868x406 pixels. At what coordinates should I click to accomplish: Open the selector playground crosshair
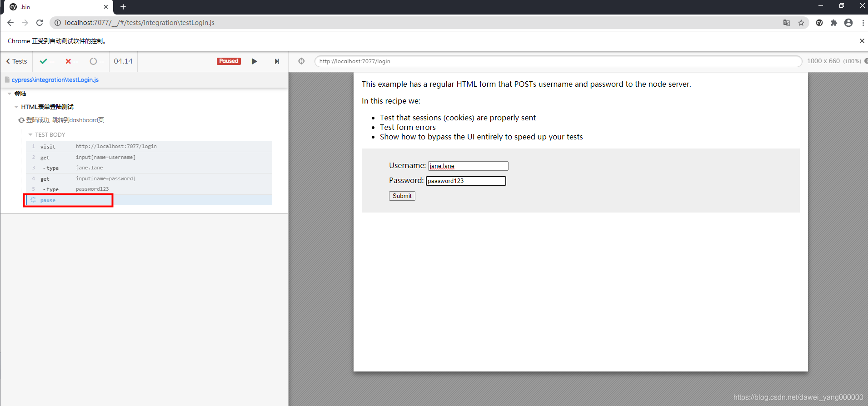[x=301, y=61]
